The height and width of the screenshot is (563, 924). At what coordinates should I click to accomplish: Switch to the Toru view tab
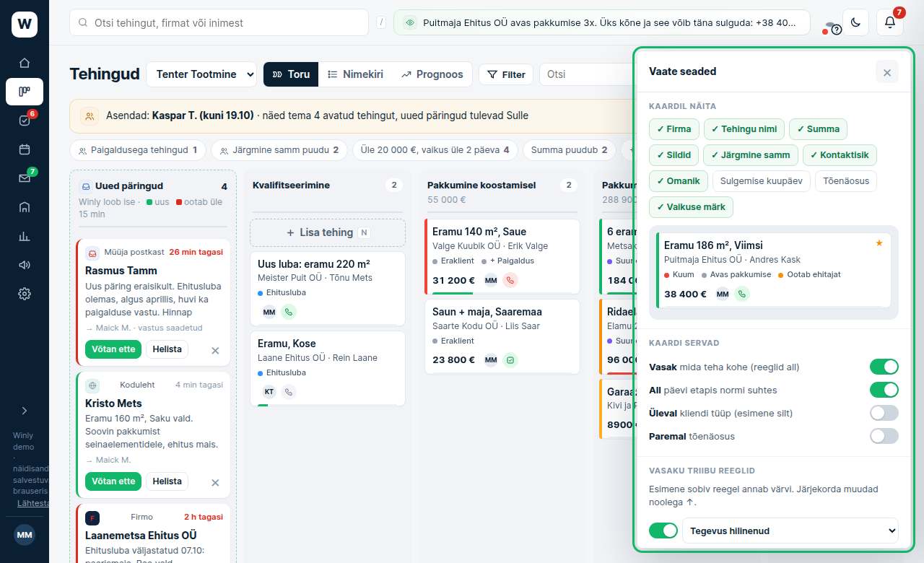pos(291,74)
